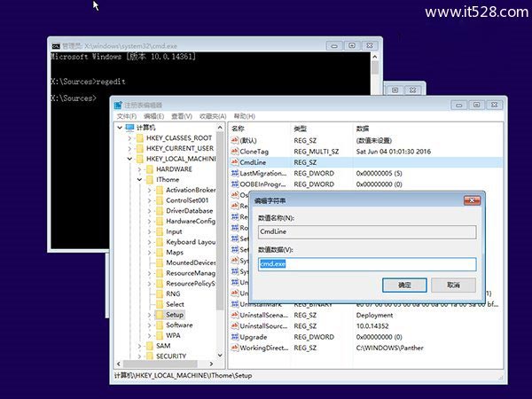The image size is (532, 399).
Task: Click the string icon beside UninstallScenario
Action: point(234,315)
